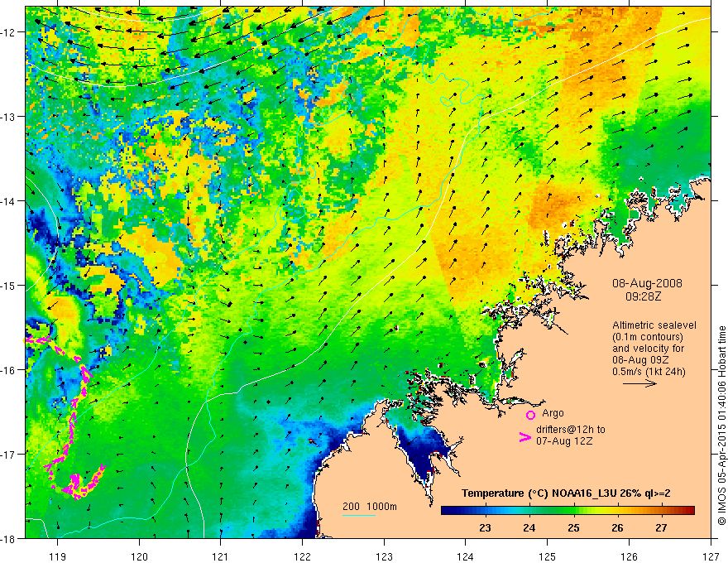Click latitude axis label -15
Screen dimensions: 728x563
(9, 286)
